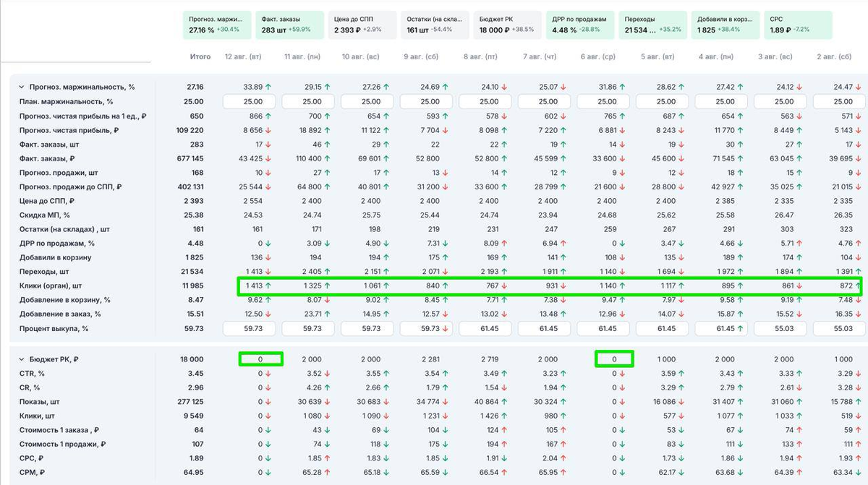Click the Скидка МП, % row label
The image size is (868, 485).
pos(44,215)
